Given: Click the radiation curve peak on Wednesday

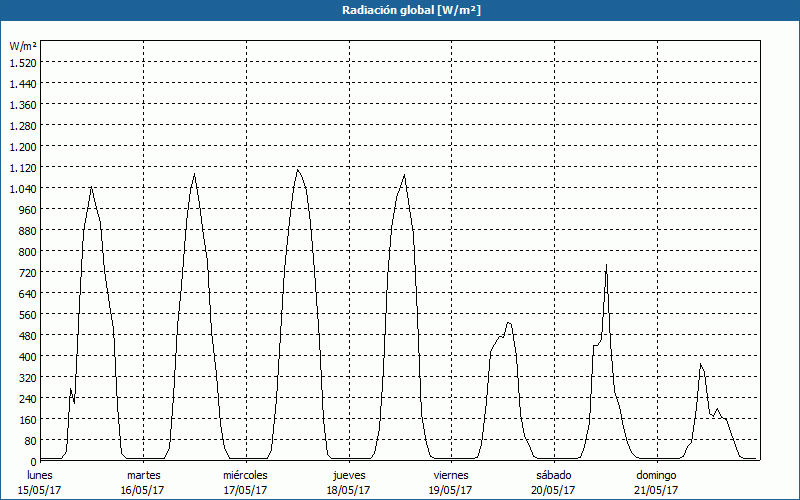Looking at the screenshot, I should (297, 170).
